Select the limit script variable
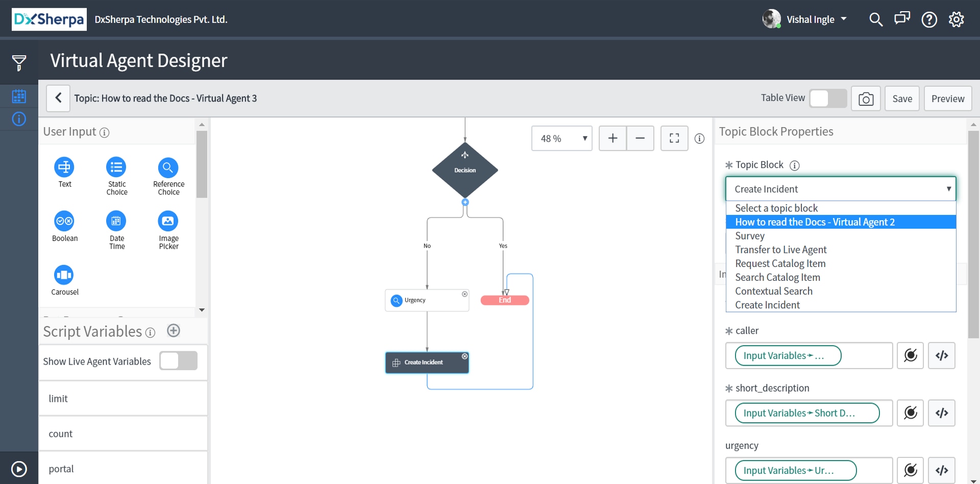 [123, 398]
